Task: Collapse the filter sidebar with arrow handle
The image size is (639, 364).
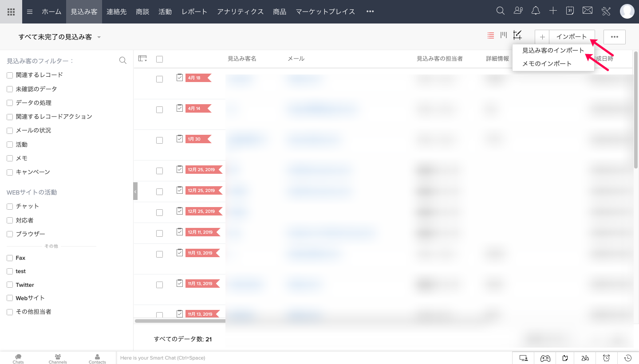Action: click(x=135, y=191)
